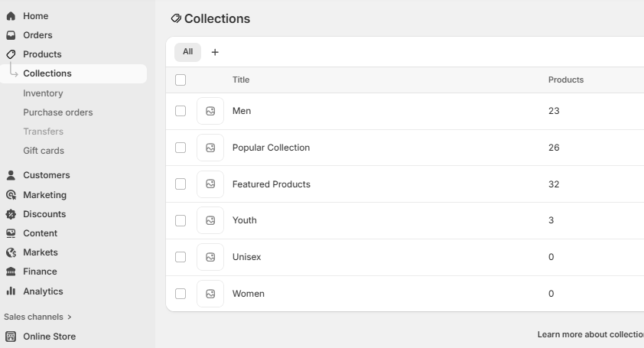Viewport: 644px width, 348px height.
Task: Toggle the select-all collections checkbox
Action: coord(181,80)
